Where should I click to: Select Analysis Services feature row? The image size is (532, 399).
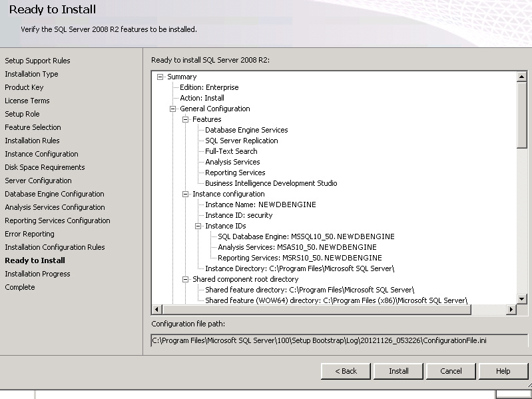(232, 162)
